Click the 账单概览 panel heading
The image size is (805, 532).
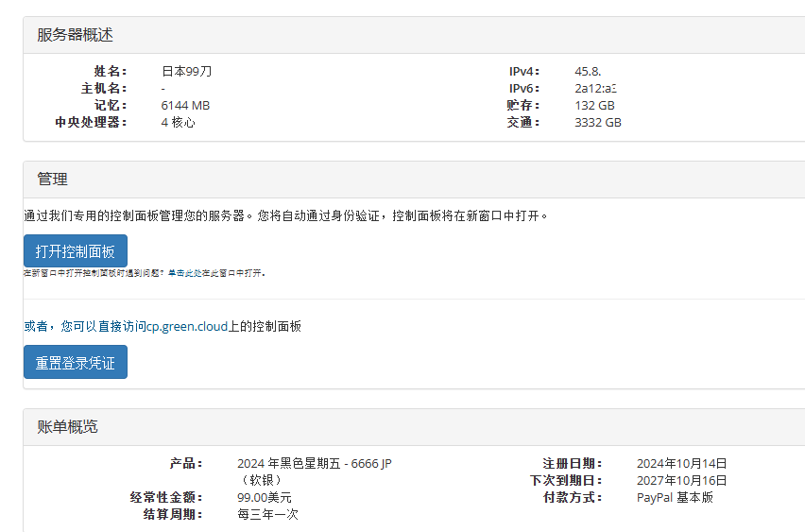click(x=67, y=427)
